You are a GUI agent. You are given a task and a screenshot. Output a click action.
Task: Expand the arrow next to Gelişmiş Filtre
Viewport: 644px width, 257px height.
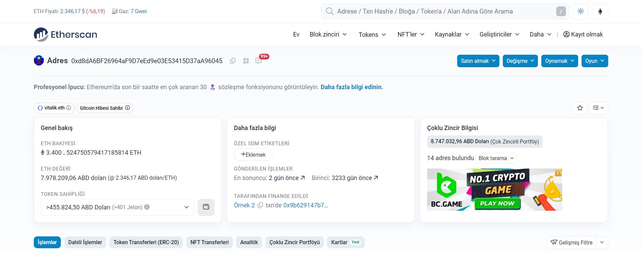[x=602, y=242]
